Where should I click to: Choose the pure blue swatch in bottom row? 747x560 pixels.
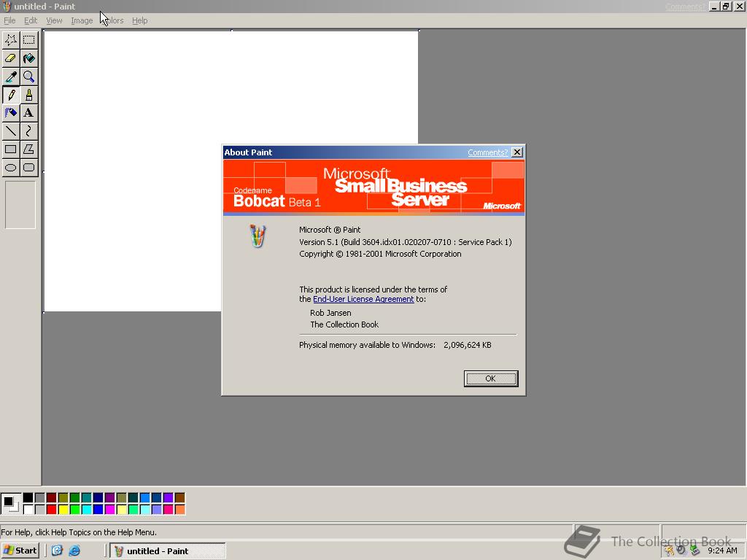pos(98,510)
